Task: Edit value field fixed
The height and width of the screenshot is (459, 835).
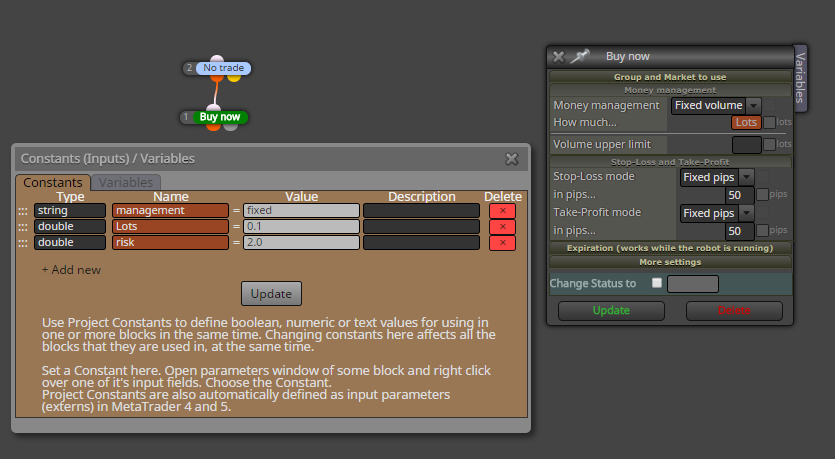Action: point(301,211)
